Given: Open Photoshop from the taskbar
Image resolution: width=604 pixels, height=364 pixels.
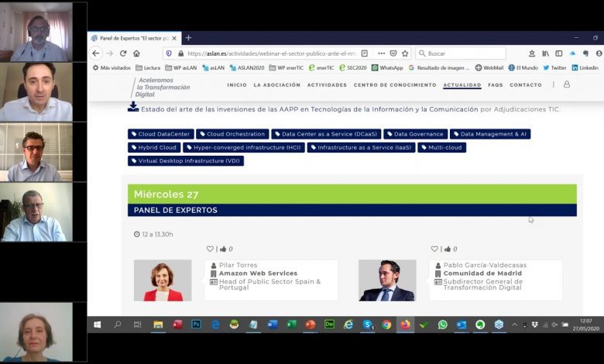Looking at the screenshot, I should coord(196,325).
